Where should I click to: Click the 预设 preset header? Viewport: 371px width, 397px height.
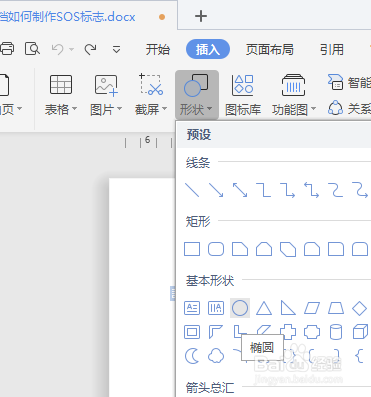coord(199,135)
